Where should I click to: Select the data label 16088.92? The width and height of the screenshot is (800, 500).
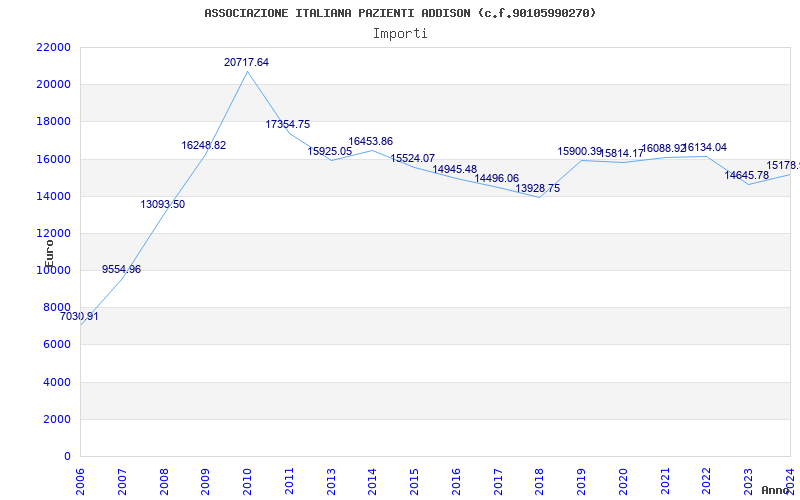tap(663, 148)
